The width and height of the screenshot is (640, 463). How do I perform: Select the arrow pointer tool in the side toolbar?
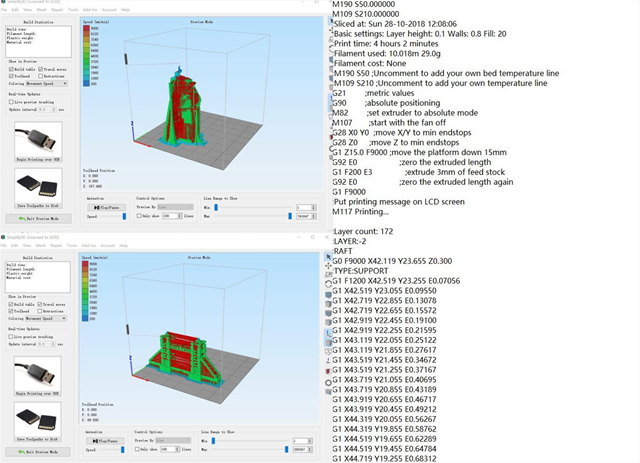tap(330, 258)
